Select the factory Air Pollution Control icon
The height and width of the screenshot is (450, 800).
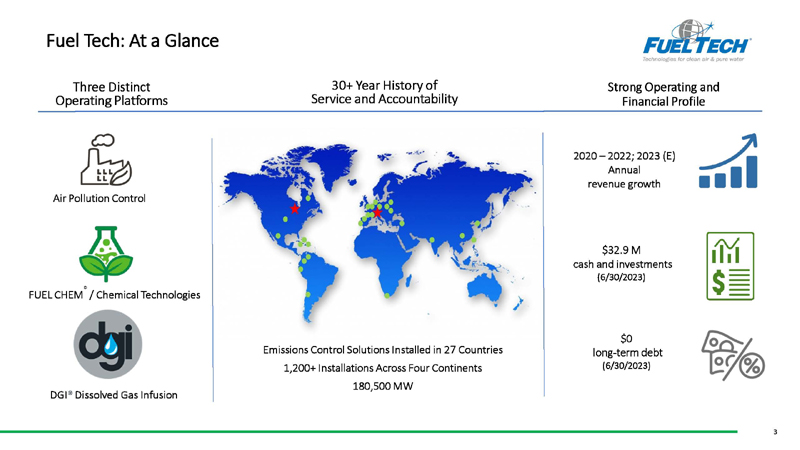click(x=106, y=160)
